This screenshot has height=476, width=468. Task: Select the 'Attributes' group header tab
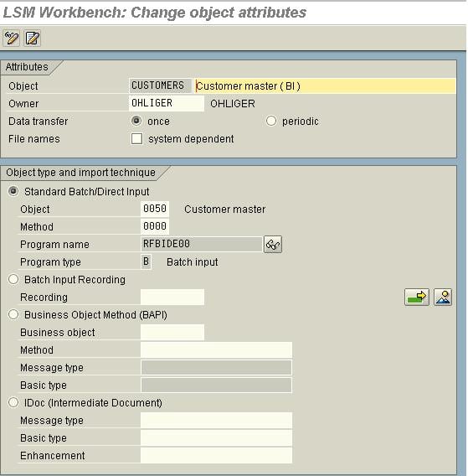coord(27,67)
